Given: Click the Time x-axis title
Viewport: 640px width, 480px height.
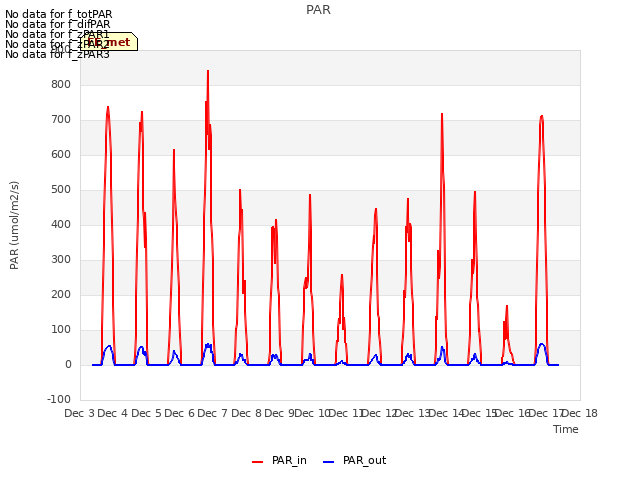Looking at the screenshot, I should [566, 429].
